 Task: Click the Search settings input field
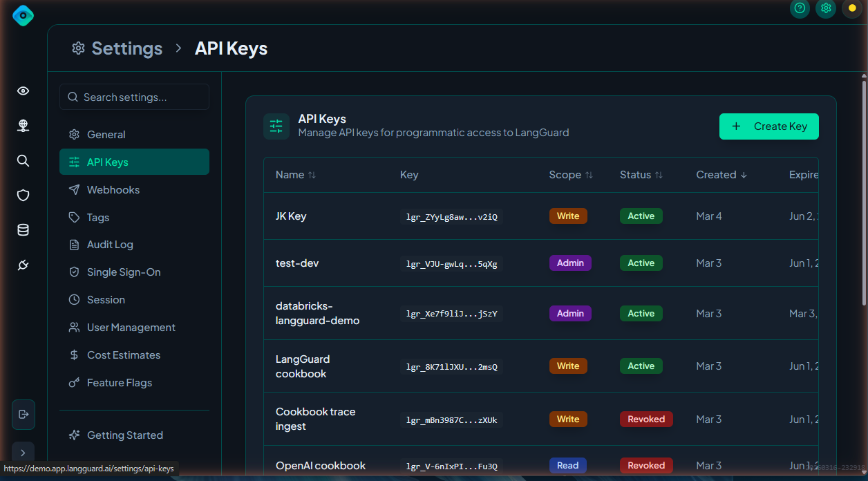tap(134, 97)
